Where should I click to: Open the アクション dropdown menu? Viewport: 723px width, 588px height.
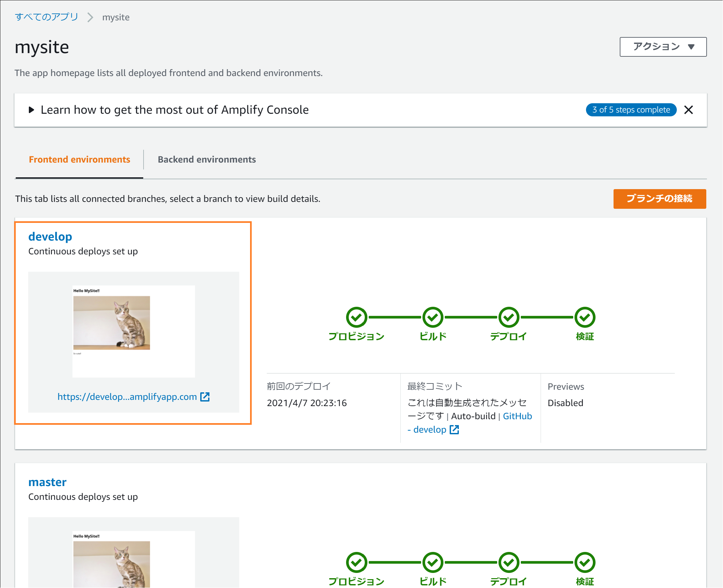click(x=663, y=47)
